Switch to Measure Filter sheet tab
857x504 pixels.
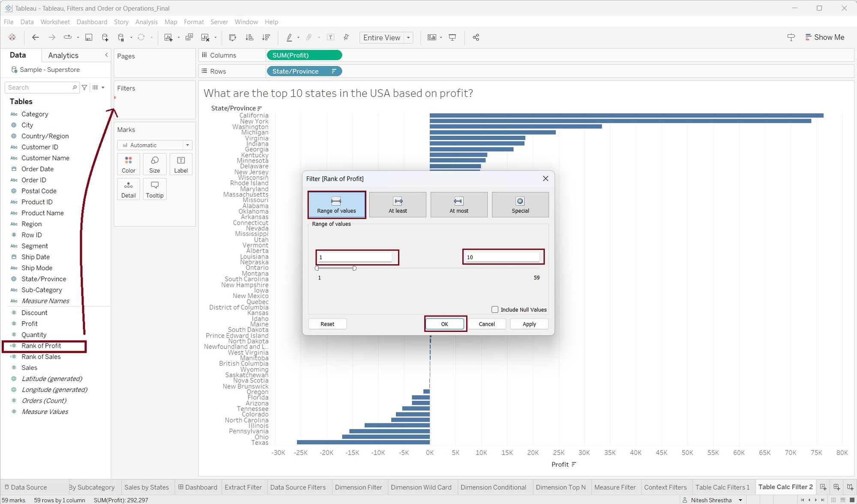click(615, 487)
